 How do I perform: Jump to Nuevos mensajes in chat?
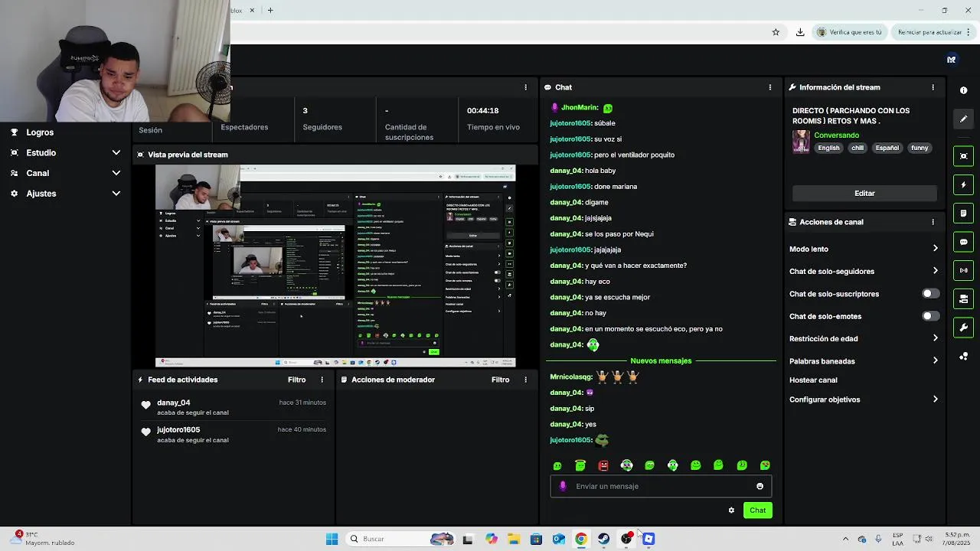point(661,360)
